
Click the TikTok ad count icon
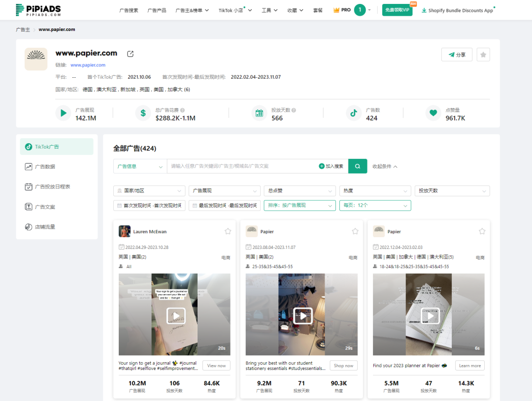coord(354,113)
